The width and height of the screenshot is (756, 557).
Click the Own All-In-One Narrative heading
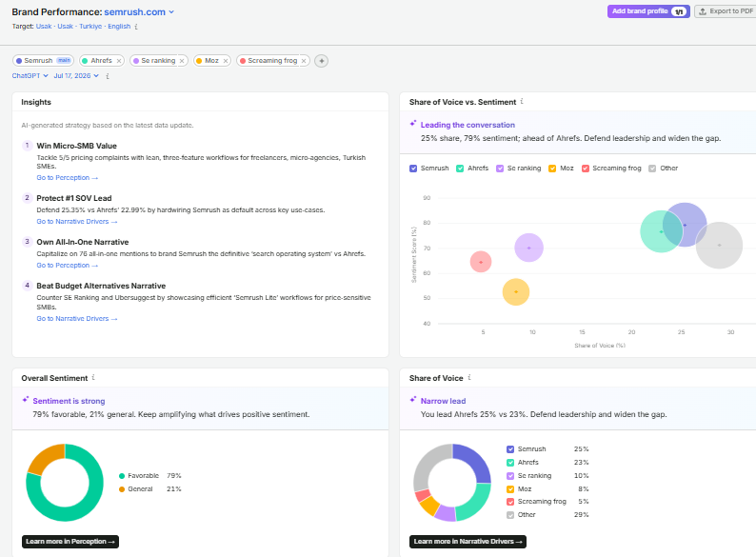(83, 242)
